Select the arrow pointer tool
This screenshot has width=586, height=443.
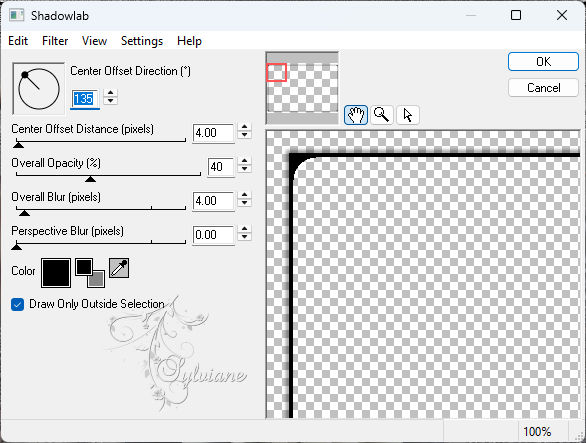pyautogui.click(x=408, y=115)
